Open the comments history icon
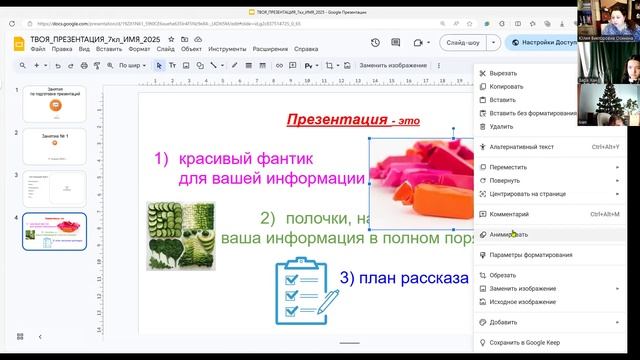Screen dimensions: 640x360 click(396, 42)
